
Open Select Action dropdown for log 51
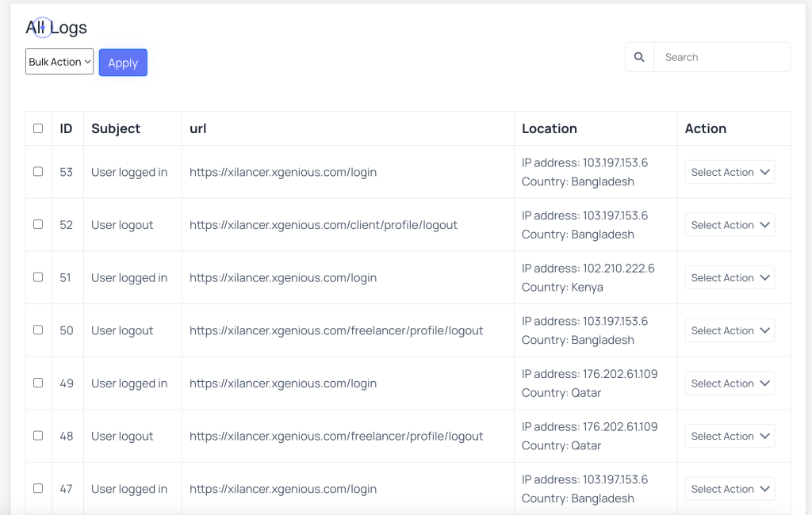(x=730, y=277)
